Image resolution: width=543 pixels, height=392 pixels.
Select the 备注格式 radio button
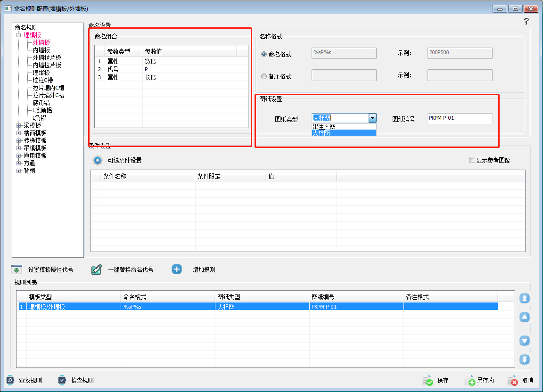click(264, 76)
